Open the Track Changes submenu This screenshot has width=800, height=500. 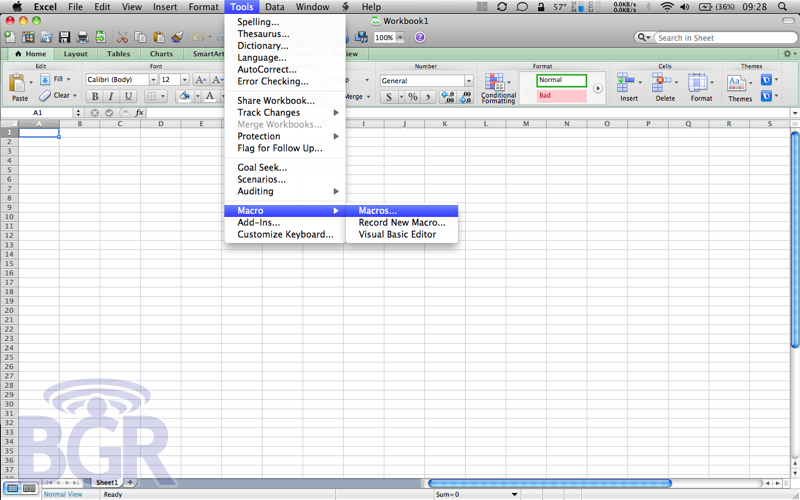[x=285, y=113]
